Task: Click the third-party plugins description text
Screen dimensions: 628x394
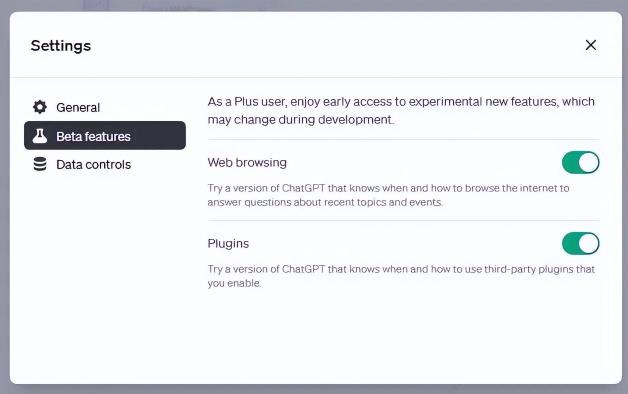Action: pyautogui.click(x=401, y=276)
